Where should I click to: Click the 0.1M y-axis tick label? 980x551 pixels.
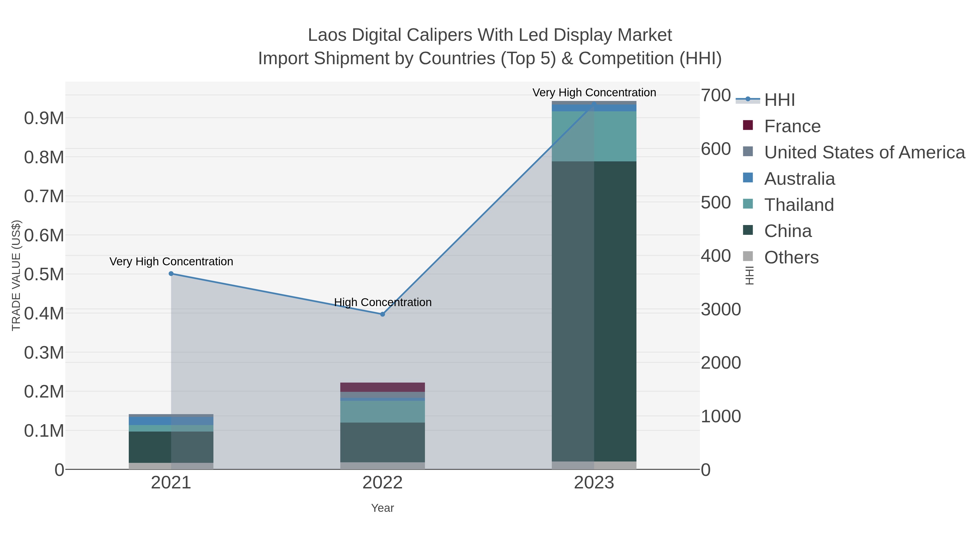pyautogui.click(x=44, y=431)
